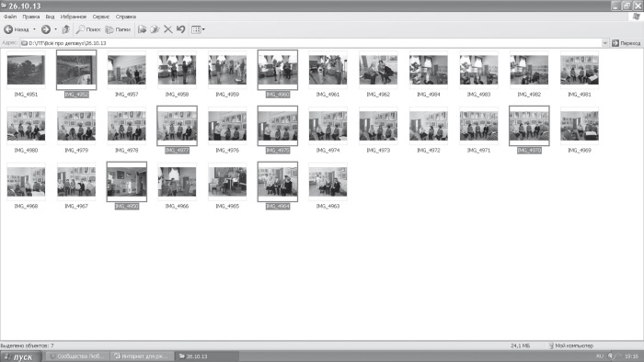Open the пуск Start button
Image resolution: width=644 pixels, height=362 pixels.
pyautogui.click(x=21, y=356)
